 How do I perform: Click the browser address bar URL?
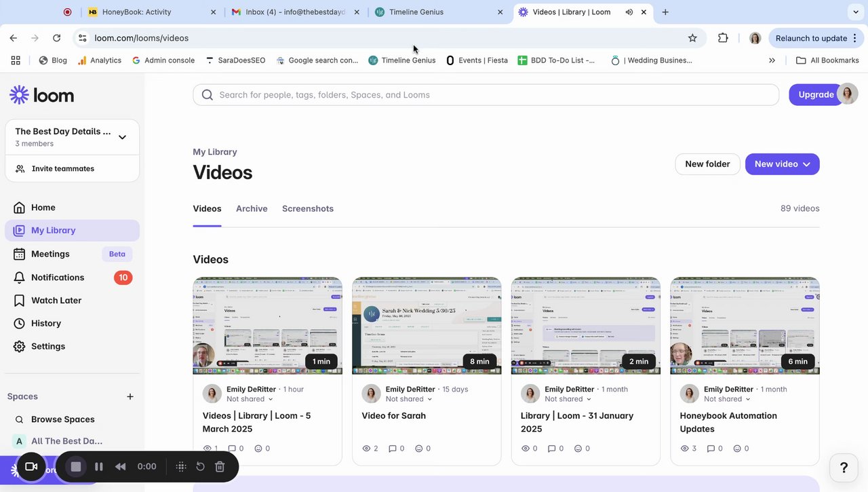click(x=142, y=38)
